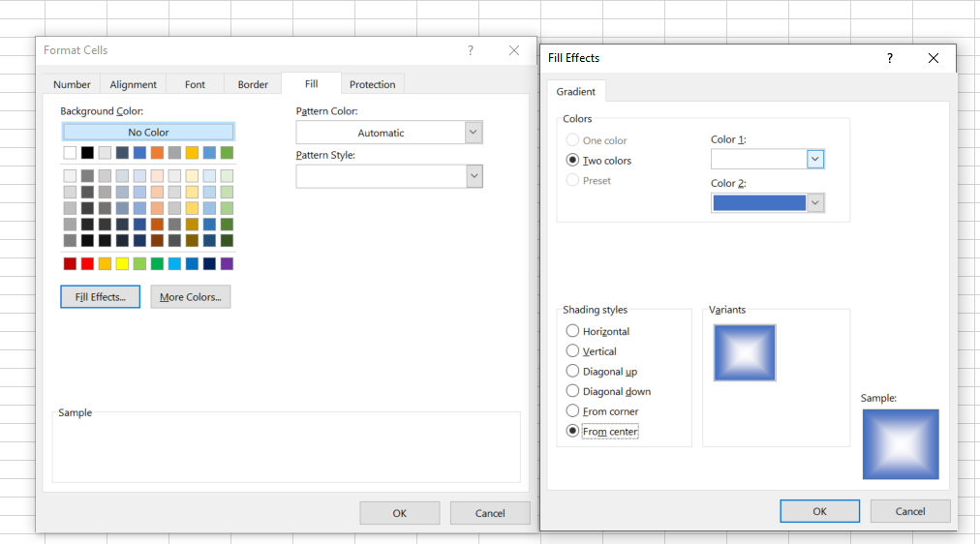Select Diagonal up shading style
The width and height of the screenshot is (980, 544).
point(573,372)
